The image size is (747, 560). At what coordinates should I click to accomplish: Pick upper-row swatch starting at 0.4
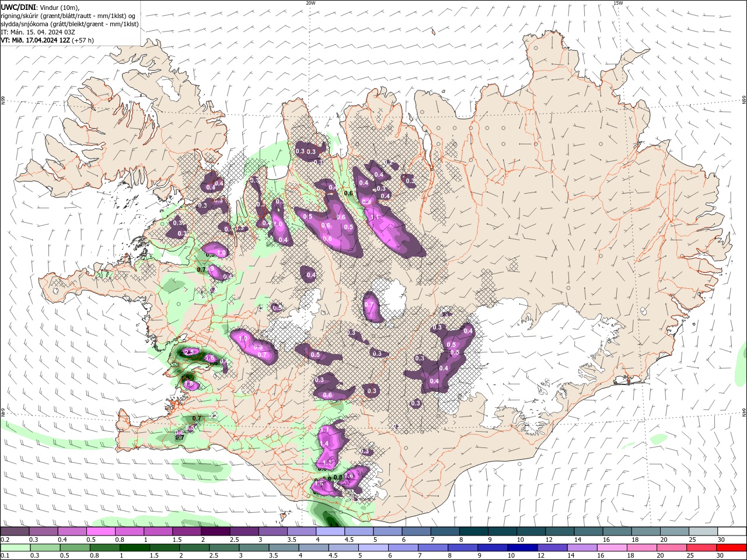tap(72, 531)
